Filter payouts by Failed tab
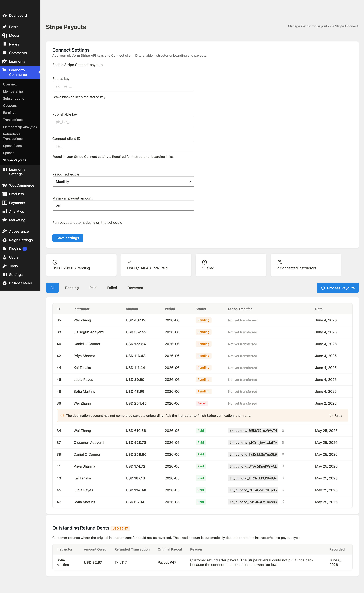The image size is (364, 593). pyautogui.click(x=112, y=288)
